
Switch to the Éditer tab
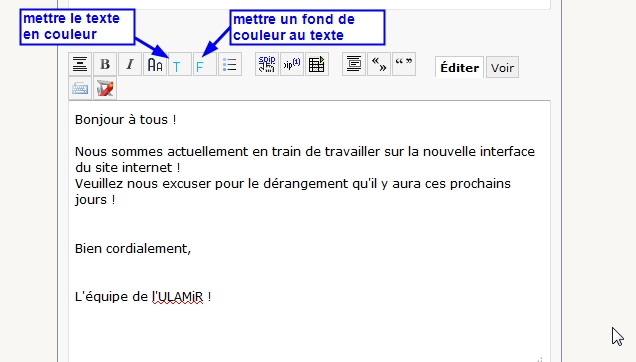[x=460, y=67]
